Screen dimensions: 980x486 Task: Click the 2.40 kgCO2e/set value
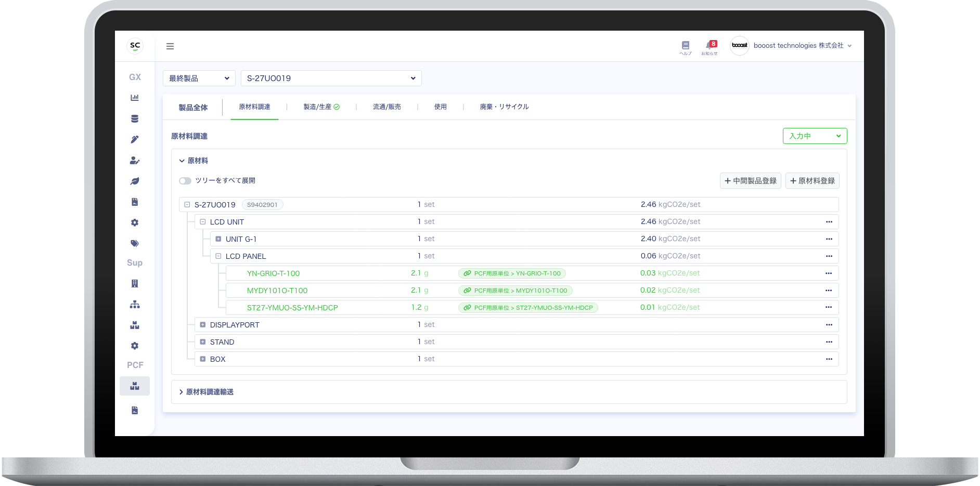670,239
